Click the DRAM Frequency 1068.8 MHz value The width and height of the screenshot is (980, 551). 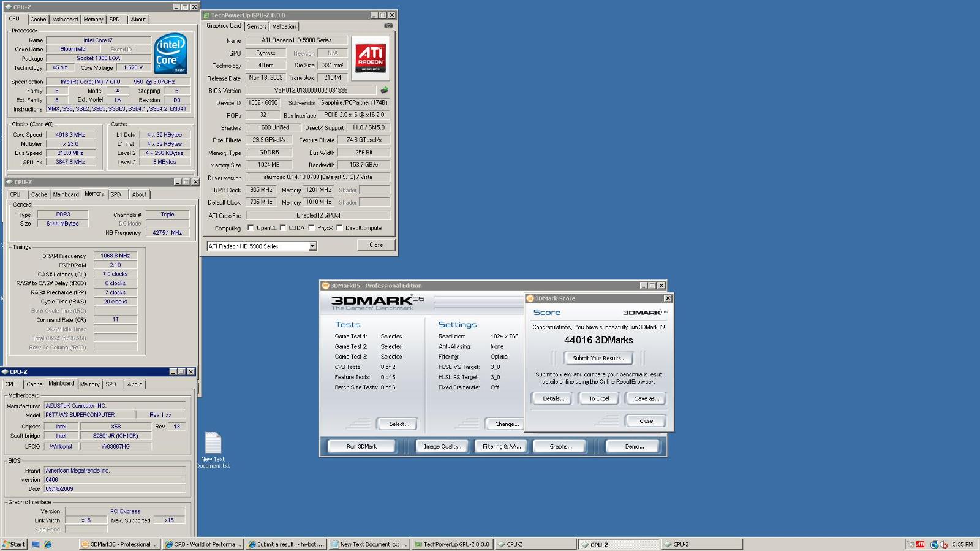115,256
